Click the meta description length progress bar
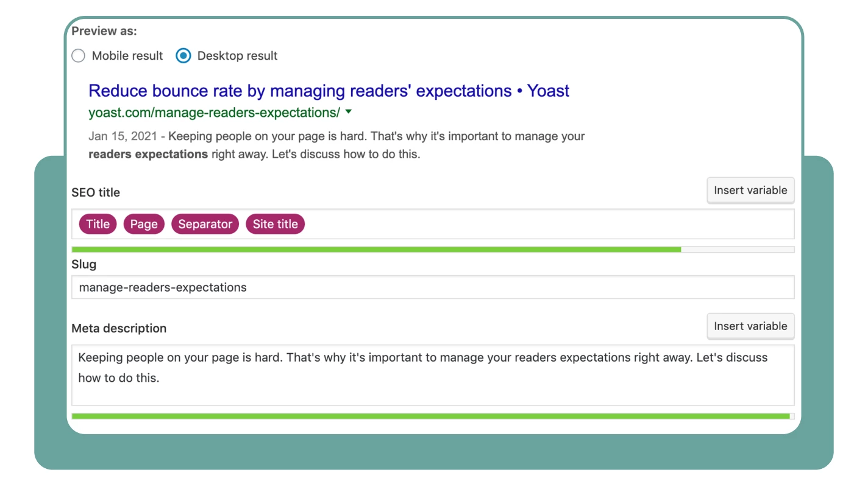This screenshot has width=868, height=478. pos(433,416)
